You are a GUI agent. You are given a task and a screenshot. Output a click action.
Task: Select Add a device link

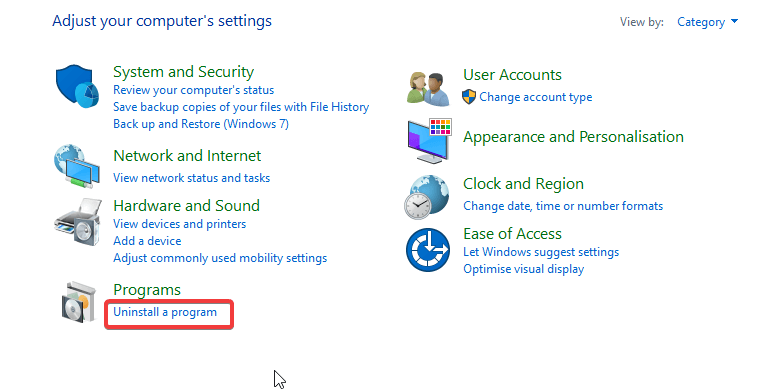(x=147, y=241)
